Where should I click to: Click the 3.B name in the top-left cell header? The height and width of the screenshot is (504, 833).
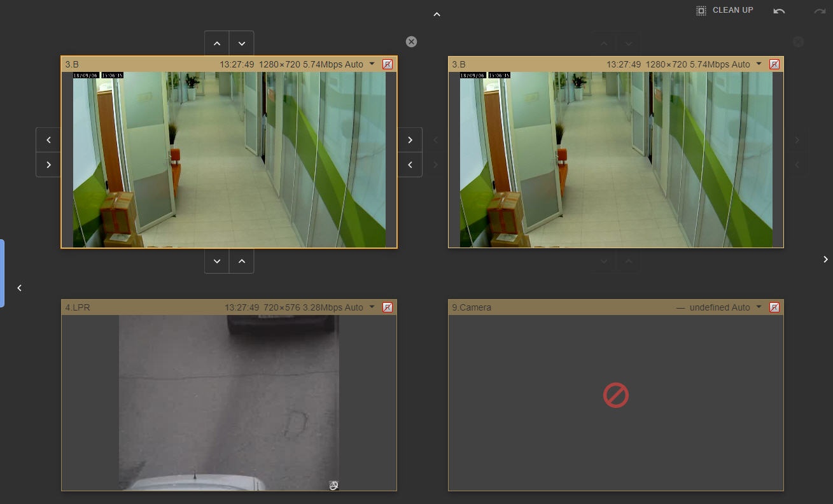tap(72, 64)
